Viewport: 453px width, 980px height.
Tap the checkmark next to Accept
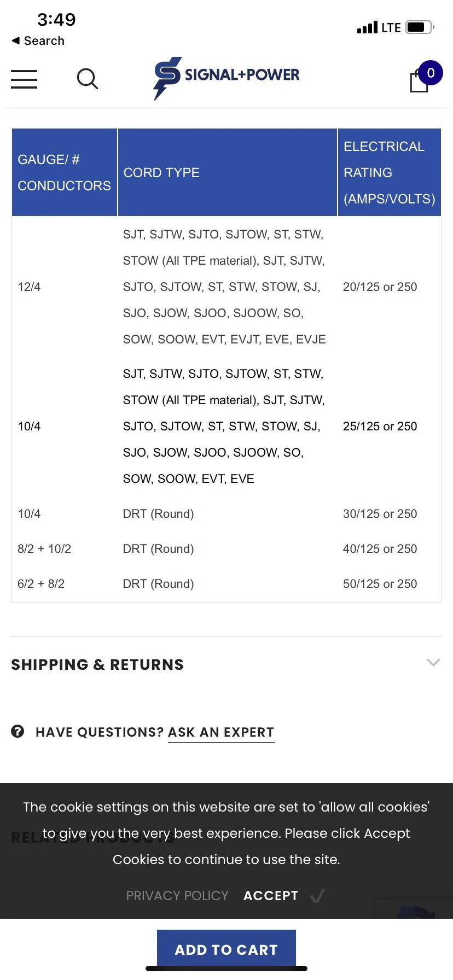point(317,895)
